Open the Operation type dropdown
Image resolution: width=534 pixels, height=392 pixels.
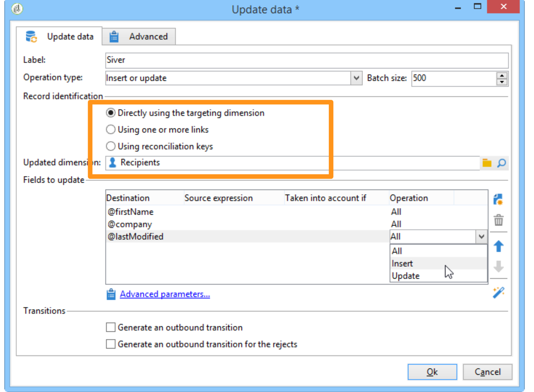click(x=356, y=78)
